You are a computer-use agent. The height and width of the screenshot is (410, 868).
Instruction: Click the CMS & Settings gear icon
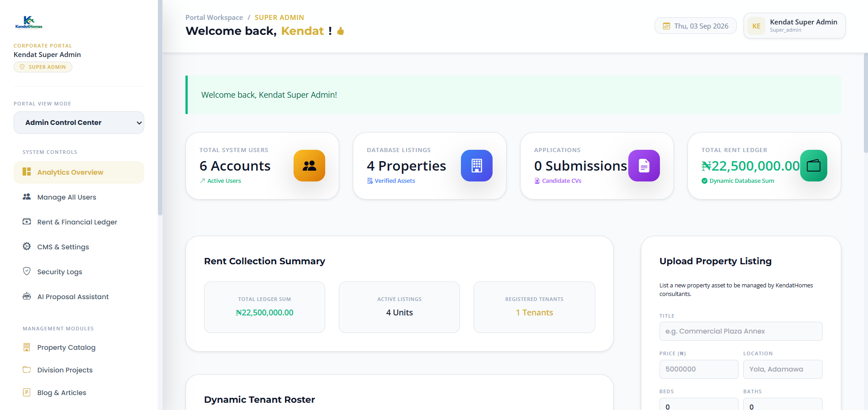[27, 246]
